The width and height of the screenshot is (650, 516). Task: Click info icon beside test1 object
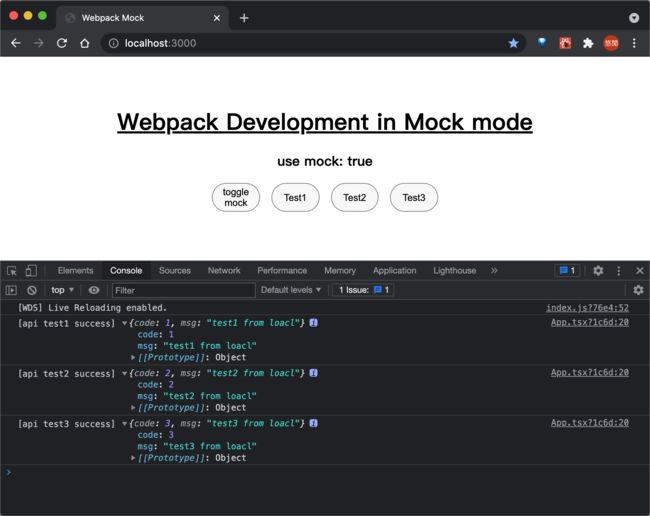[313, 322]
